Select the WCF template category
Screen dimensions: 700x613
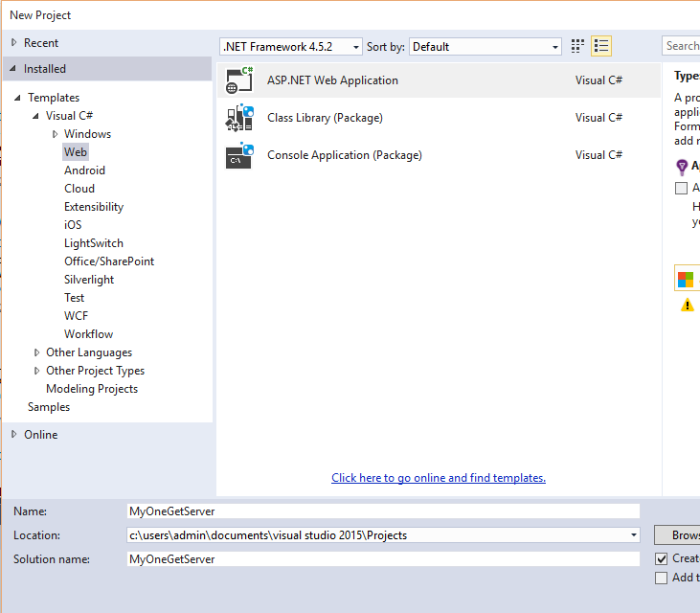[x=76, y=316]
